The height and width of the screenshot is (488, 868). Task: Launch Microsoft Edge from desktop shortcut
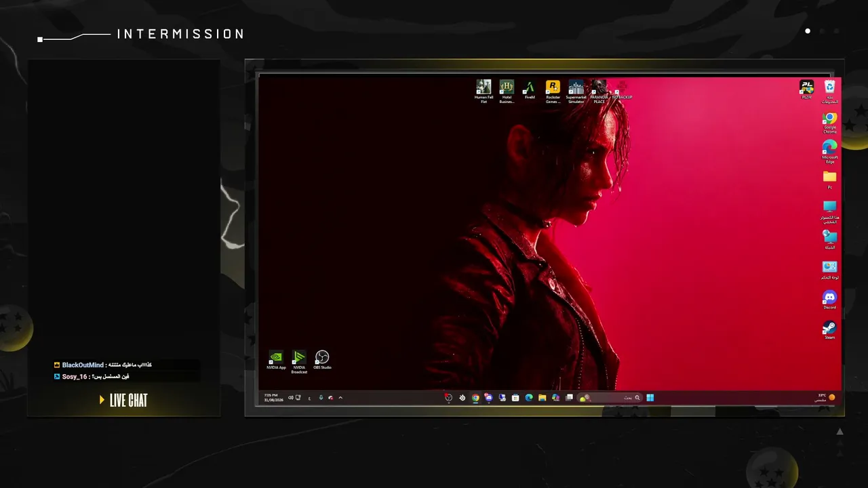[830, 152]
